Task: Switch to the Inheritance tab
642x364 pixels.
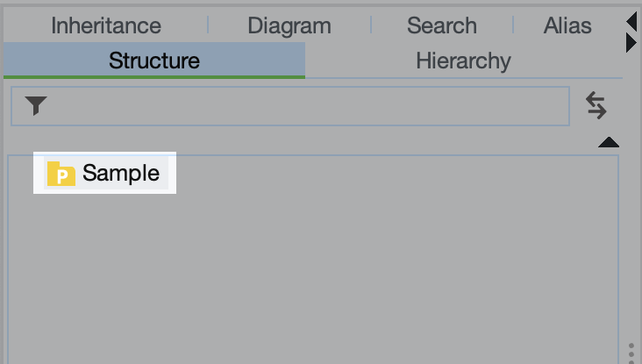Action: [x=106, y=25]
